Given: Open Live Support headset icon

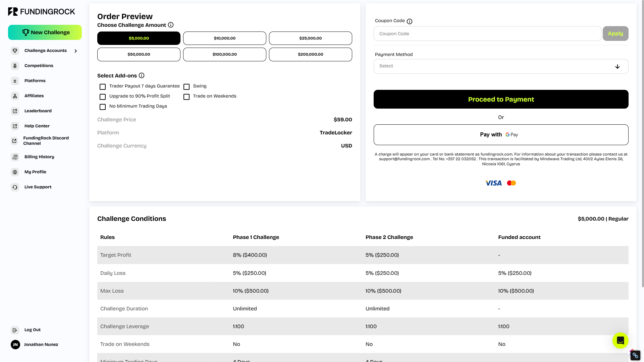Looking at the screenshot, I should [x=15, y=187].
